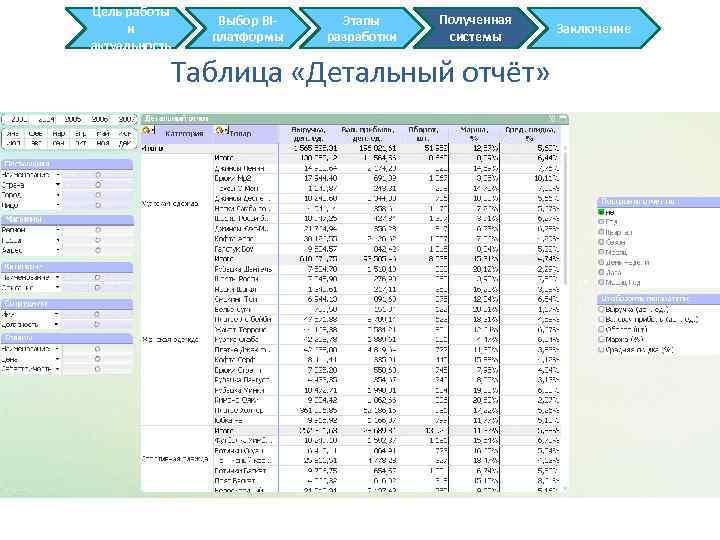Screen dimensions: 720x540
Task: Click the search icon in the Категория column header
Action: pyautogui.click(x=146, y=131)
